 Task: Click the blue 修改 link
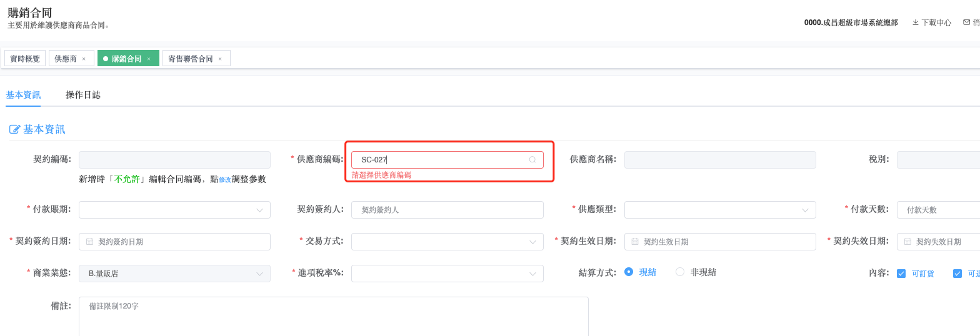pos(225,180)
